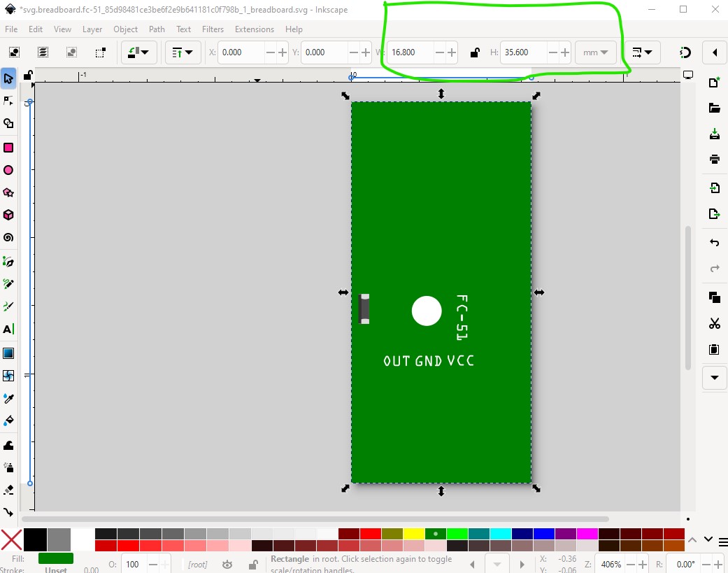Pick the Spiral tool
Viewport: 728px width, 573px height.
[x=8, y=237]
